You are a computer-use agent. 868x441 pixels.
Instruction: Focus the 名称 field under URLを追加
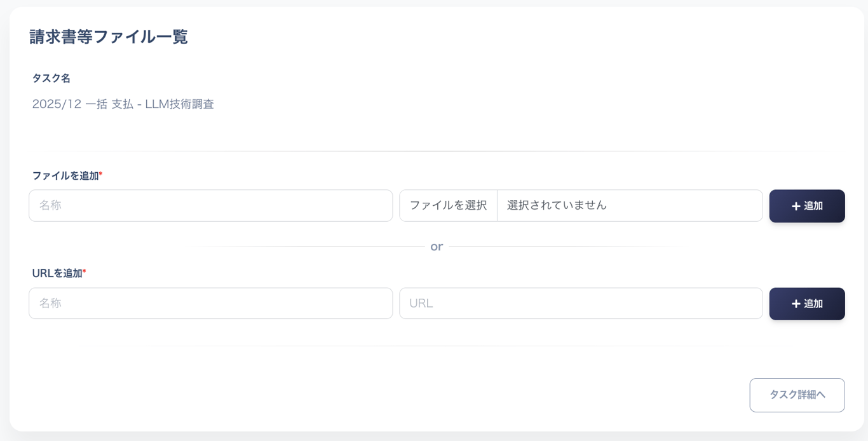click(210, 303)
